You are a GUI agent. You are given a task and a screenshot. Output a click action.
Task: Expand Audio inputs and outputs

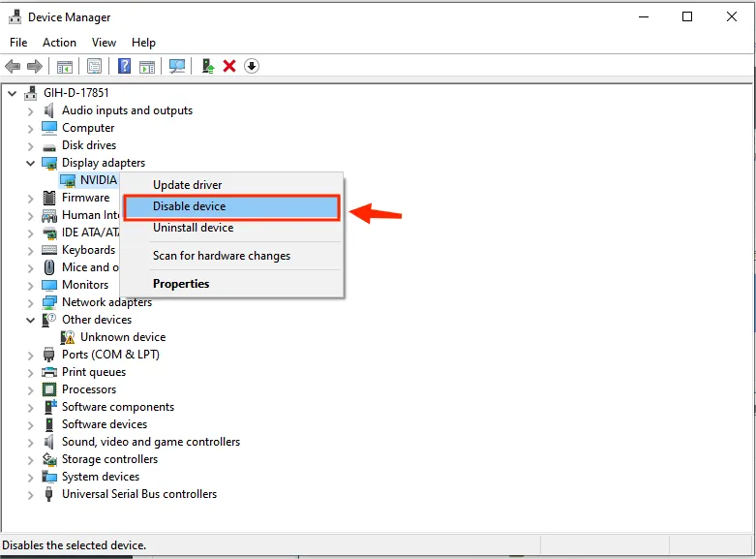30,111
